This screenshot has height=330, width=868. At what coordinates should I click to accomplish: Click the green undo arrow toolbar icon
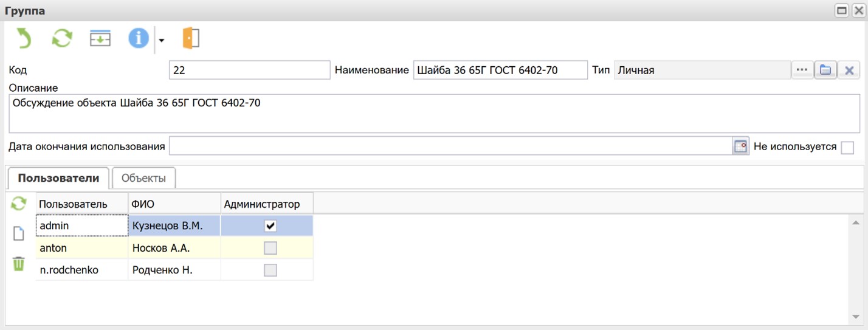click(24, 39)
